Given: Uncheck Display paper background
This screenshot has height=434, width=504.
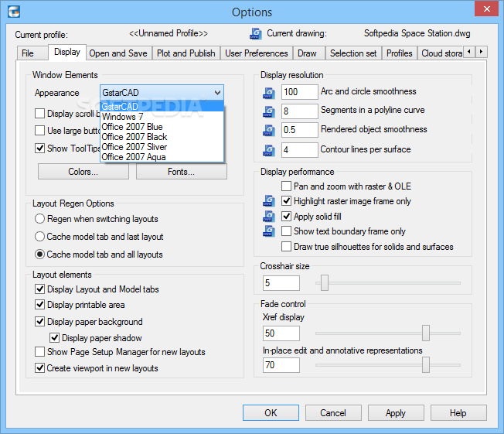Looking at the screenshot, I should 40,321.
